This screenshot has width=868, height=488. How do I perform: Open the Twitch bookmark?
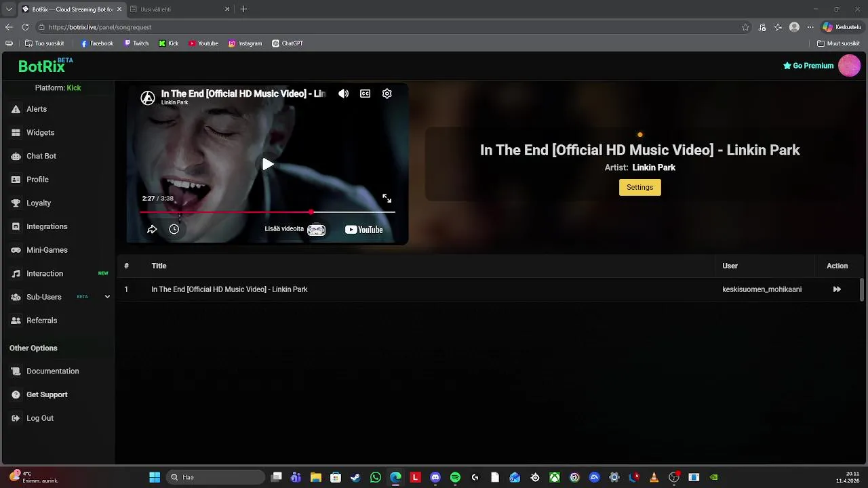(136, 43)
